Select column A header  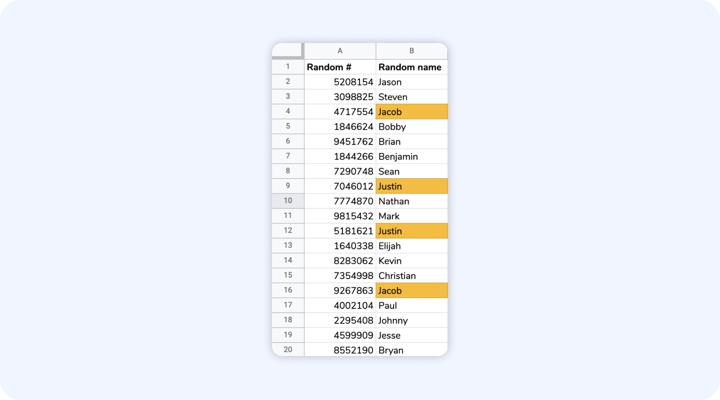click(x=340, y=51)
